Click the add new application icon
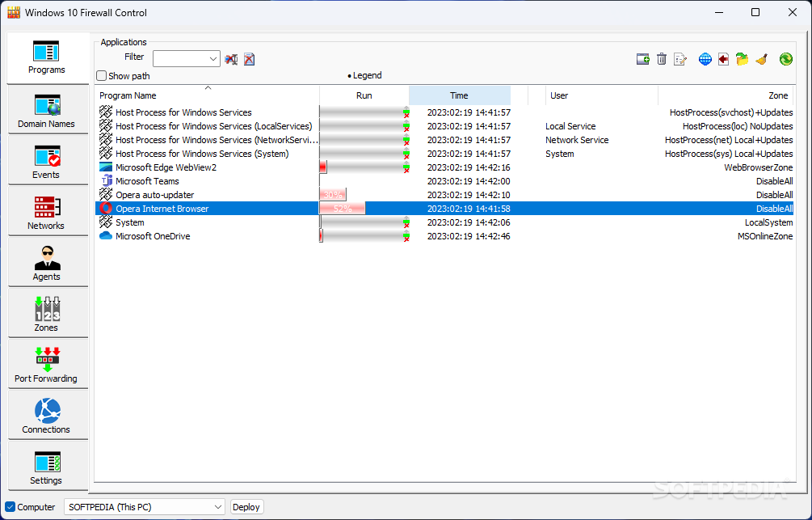The image size is (812, 520). tap(642, 59)
